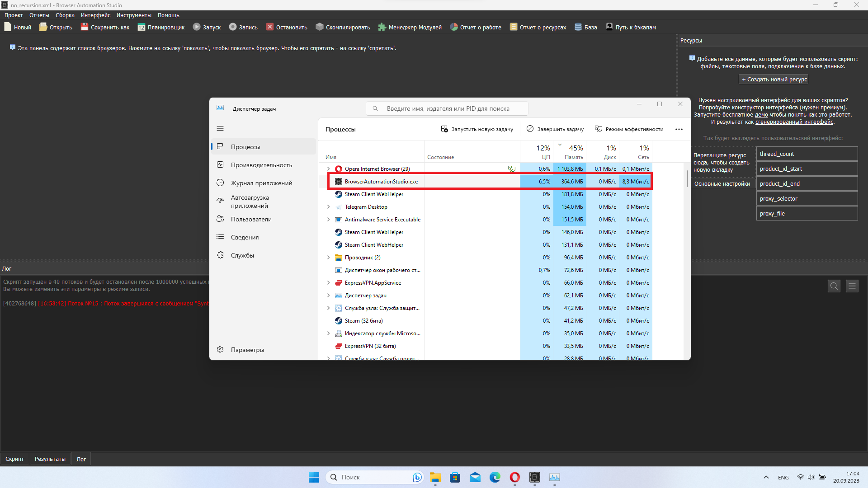Open the конструктор интерфейса link

(x=764, y=108)
